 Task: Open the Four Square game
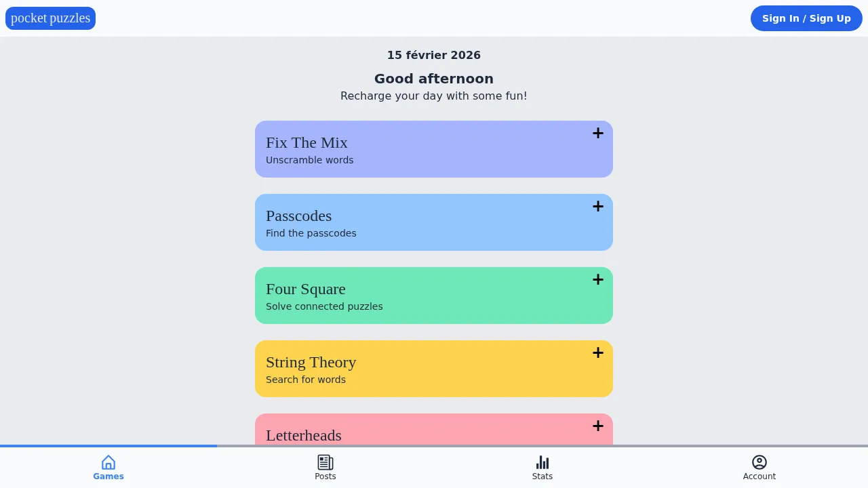tap(305, 289)
